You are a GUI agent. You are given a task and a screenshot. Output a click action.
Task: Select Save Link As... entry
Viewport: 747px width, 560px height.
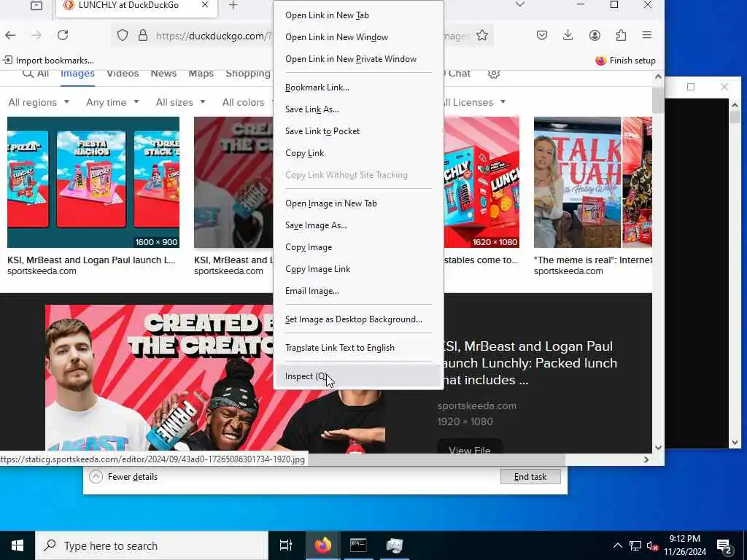[x=358, y=109]
